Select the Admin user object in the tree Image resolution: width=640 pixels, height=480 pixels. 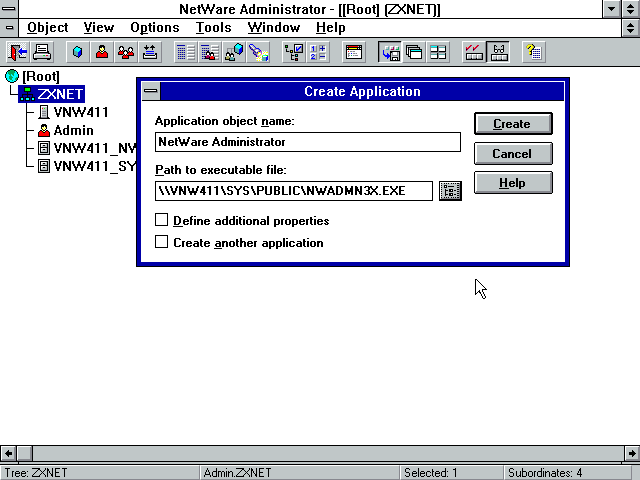73,130
